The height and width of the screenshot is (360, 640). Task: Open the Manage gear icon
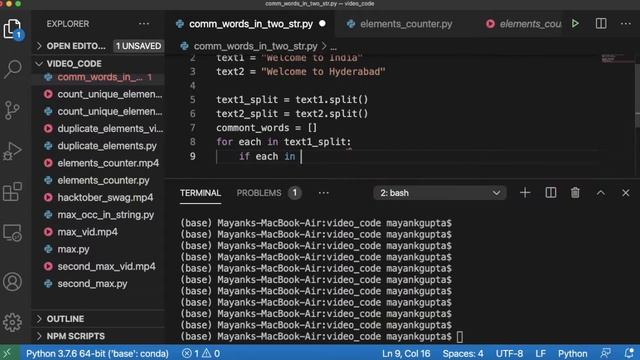pos(12,322)
